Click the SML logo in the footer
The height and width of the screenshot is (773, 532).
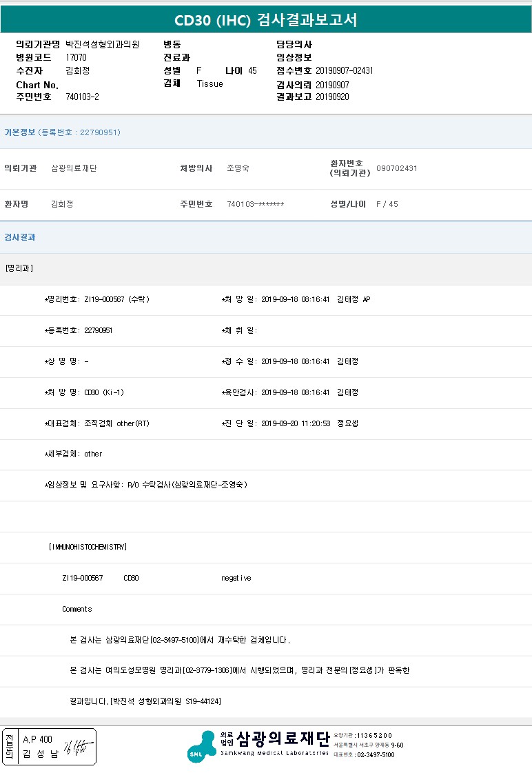(201, 747)
